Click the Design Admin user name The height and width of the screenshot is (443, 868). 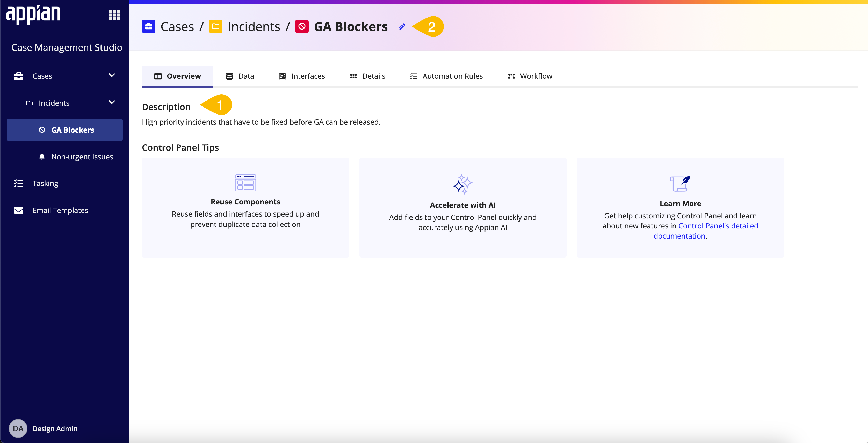pyautogui.click(x=55, y=428)
